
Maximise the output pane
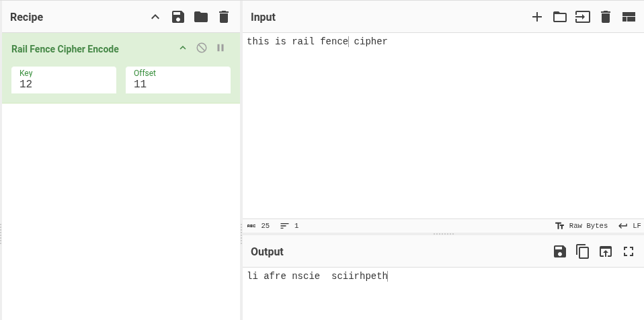tap(629, 251)
